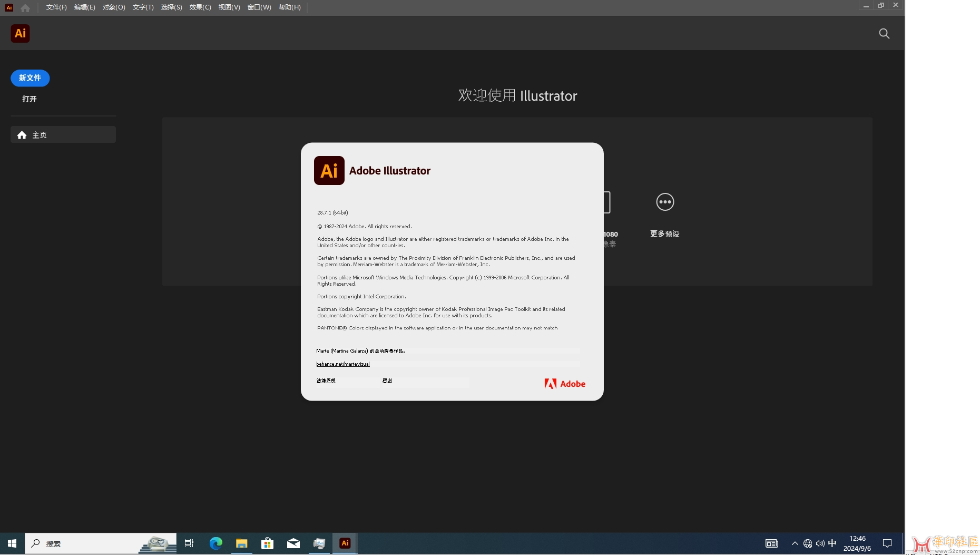This screenshot has height=555, width=980.
Task: Open the 编辑(E) menu
Action: tap(85, 7)
